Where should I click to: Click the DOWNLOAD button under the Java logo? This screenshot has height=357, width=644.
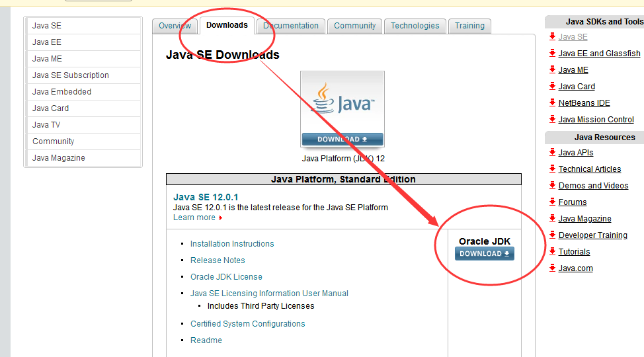click(x=342, y=139)
